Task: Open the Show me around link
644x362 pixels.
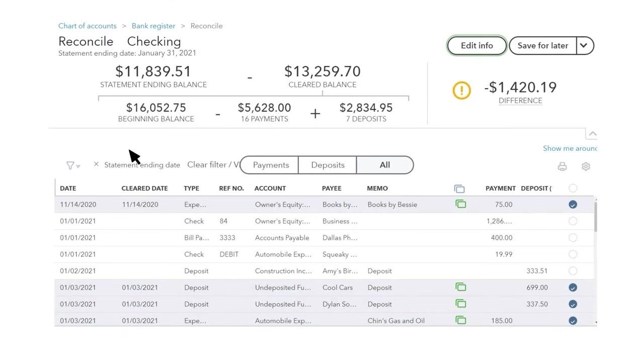Action: click(570, 148)
